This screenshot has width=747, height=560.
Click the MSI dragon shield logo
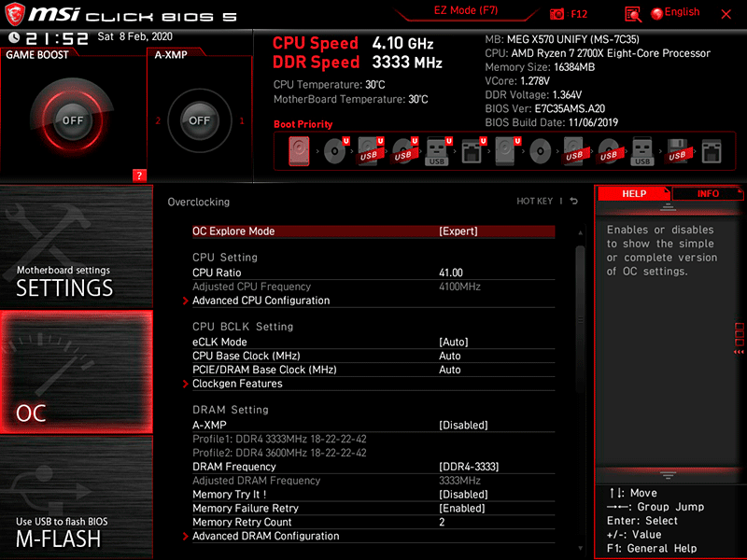(x=15, y=14)
